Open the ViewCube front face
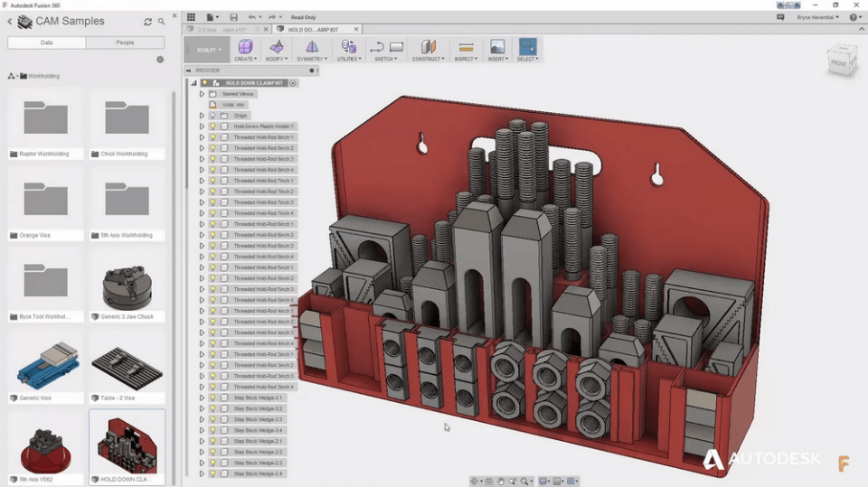This screenshot has height=487, width=868. pos(839,61)
